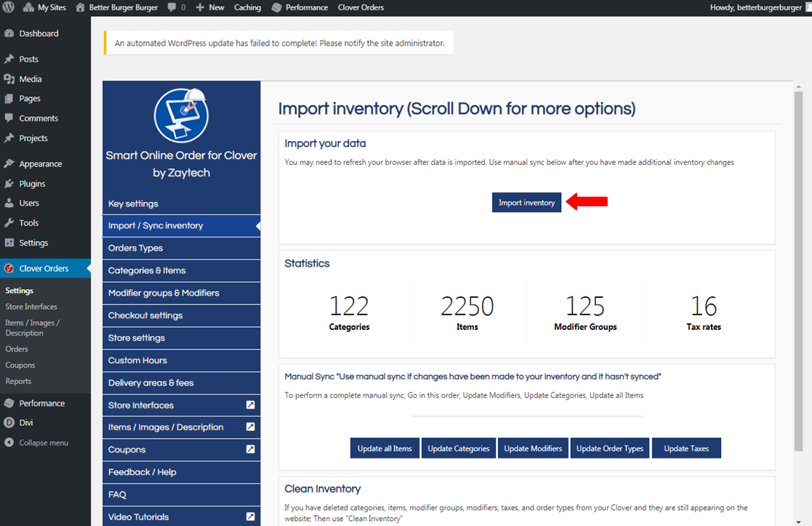Click the Plugins plug icon

9,183
